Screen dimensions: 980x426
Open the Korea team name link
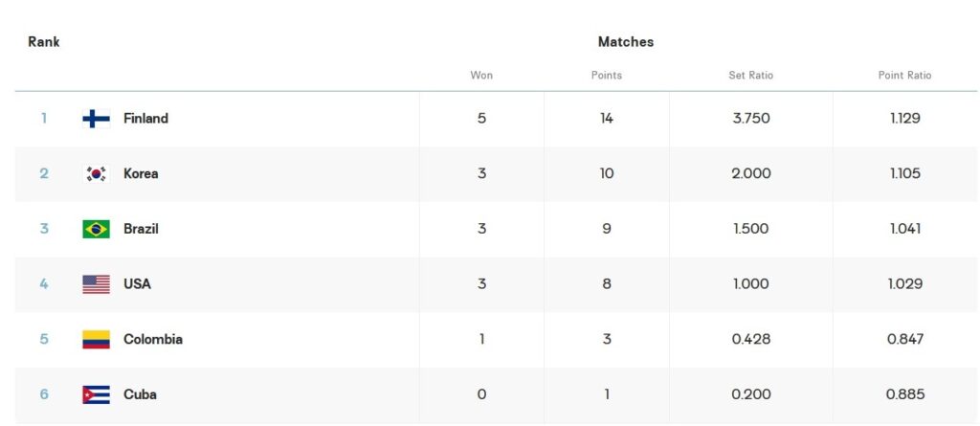click(x=141, y=173)
